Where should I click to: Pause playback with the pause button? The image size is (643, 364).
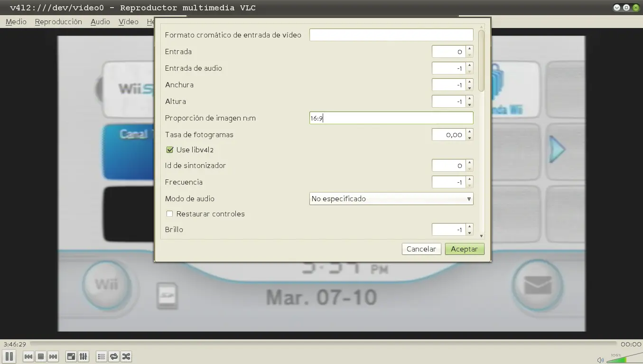pos(9,356)
